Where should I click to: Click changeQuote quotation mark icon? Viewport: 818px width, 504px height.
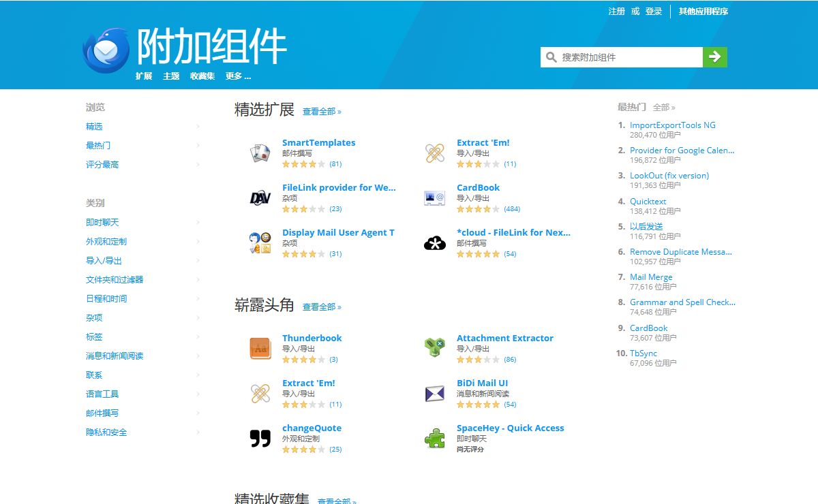[260, 439]
